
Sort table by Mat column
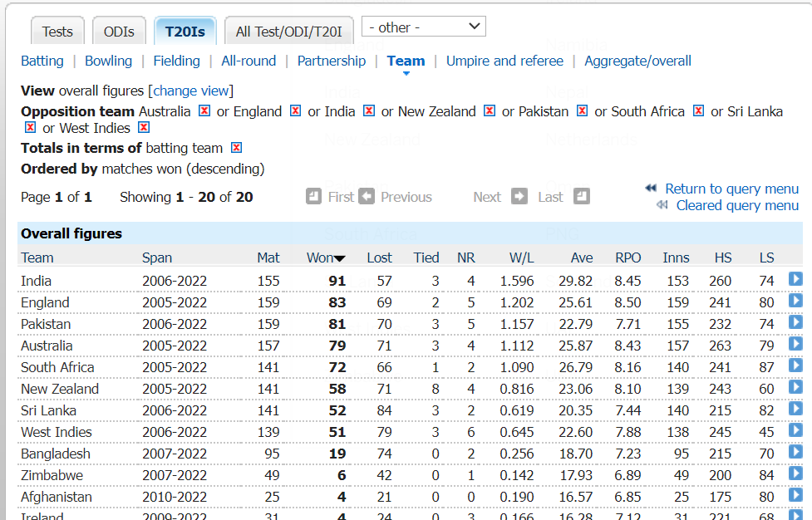pyautogui.click(x=268, y=258)
